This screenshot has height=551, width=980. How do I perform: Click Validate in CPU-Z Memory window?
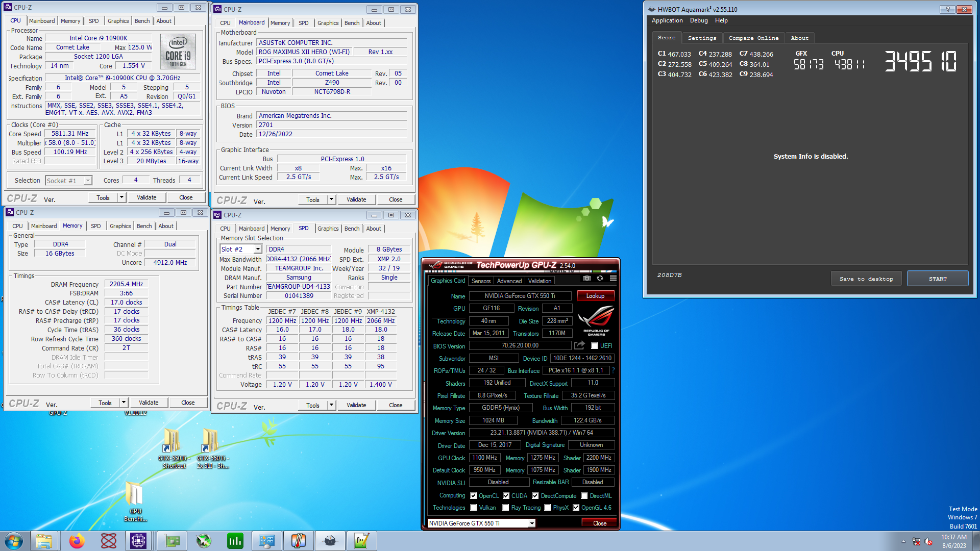(x=149, y=403)
